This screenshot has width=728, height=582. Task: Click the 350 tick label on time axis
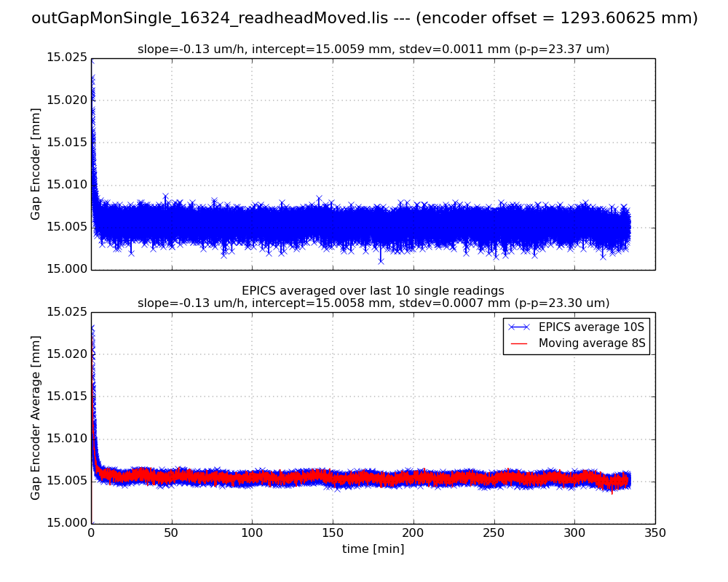pos(654,533)
